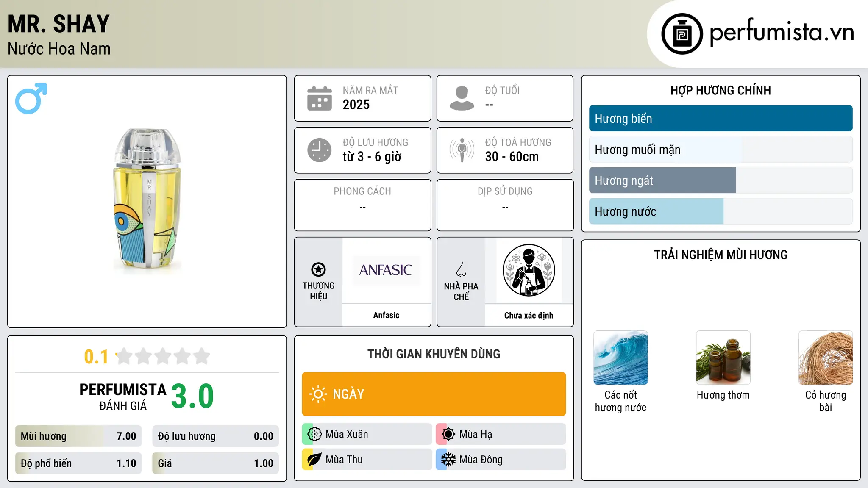This screenshot has height=488, width=868.
Task: Click the Hương ngát accord bar
Action: [x=721, y=180]
